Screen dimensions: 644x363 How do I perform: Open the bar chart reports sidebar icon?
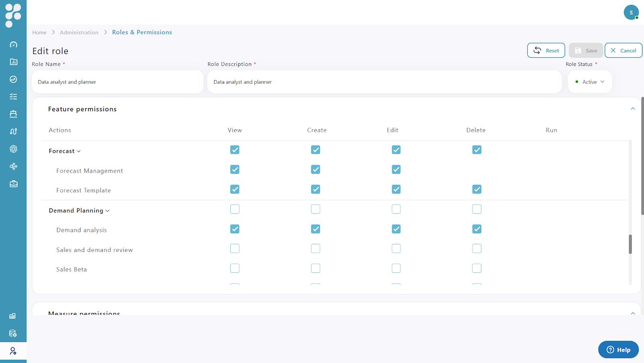pyautogui.click(x=13, y=62)
